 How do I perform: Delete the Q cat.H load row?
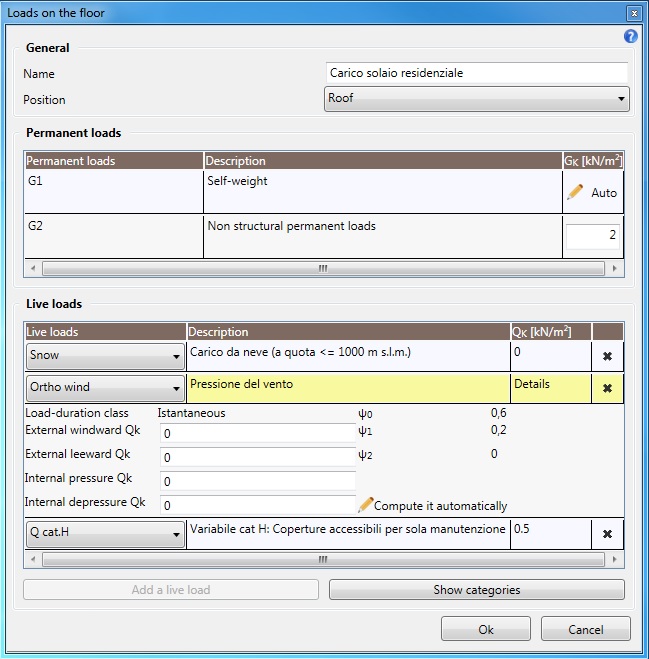[x=607, y=534]
